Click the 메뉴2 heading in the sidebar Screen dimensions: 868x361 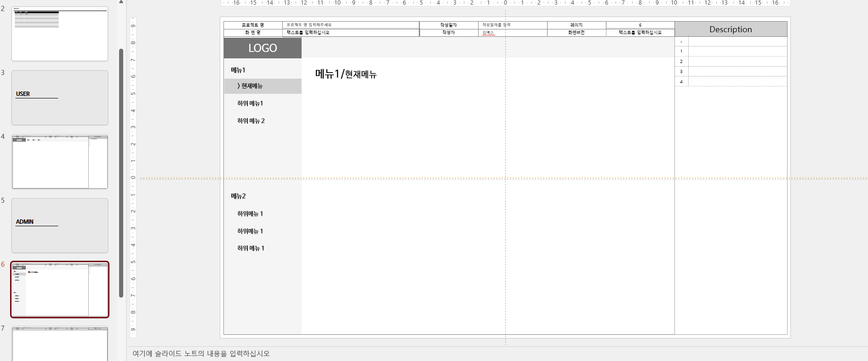point(238,196)
